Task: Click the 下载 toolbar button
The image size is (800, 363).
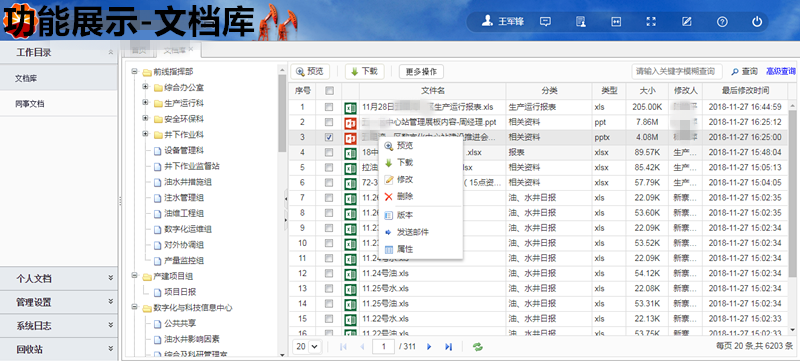Action: click(x=364, y=72)
